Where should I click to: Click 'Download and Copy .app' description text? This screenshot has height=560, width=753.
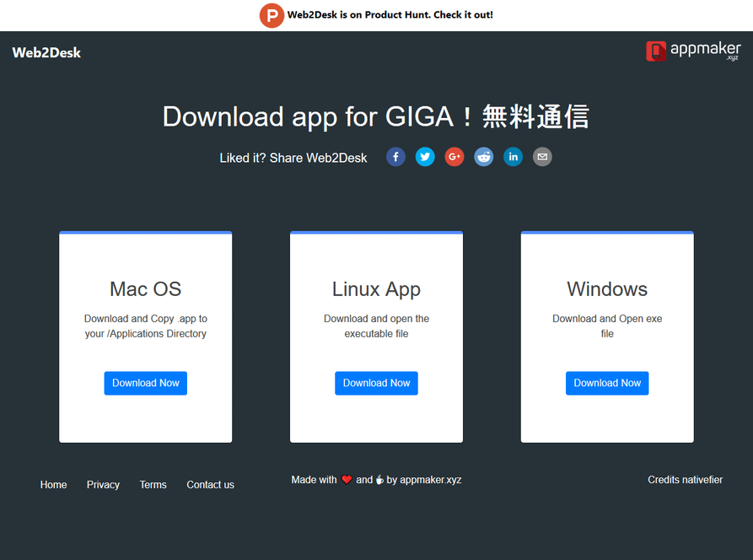pos(146,326)
